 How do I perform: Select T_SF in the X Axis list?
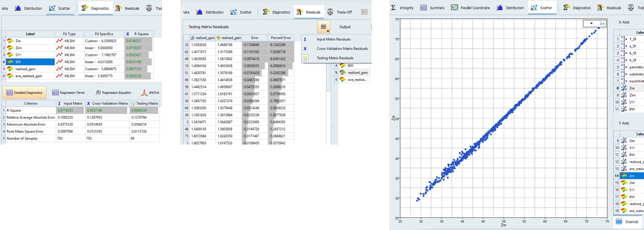632,39
